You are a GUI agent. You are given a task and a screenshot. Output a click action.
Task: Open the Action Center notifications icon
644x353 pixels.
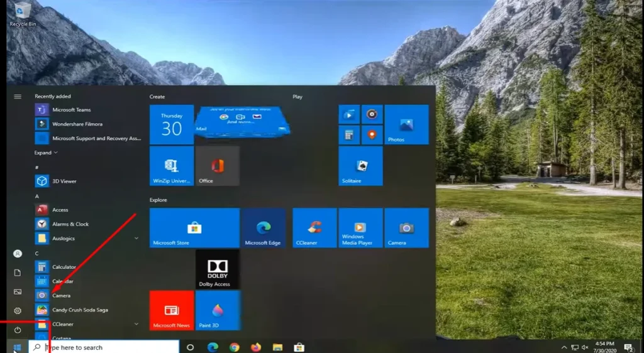[x=629, y=348]
